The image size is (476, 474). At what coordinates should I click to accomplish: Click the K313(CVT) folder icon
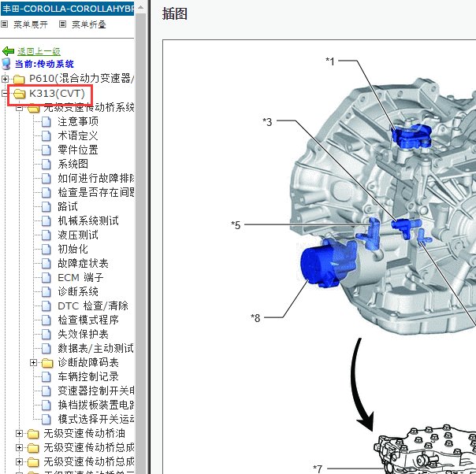click(x=19, y=94)
